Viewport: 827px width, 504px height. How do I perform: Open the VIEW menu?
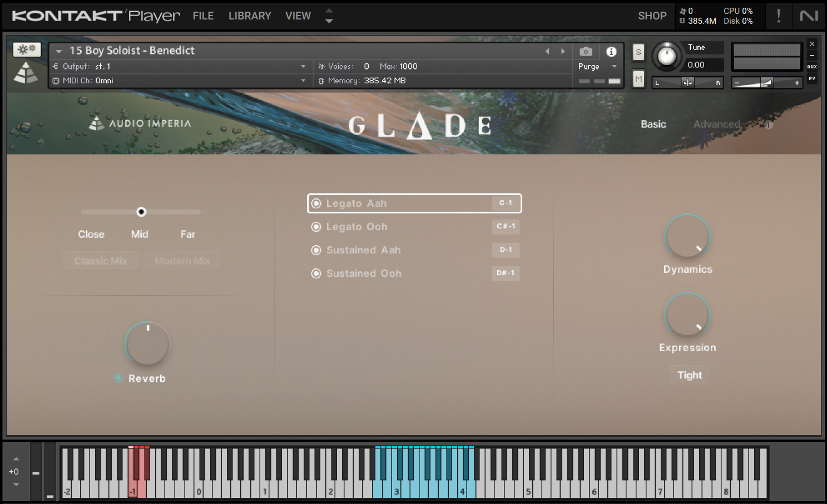(x=298, y=16)
